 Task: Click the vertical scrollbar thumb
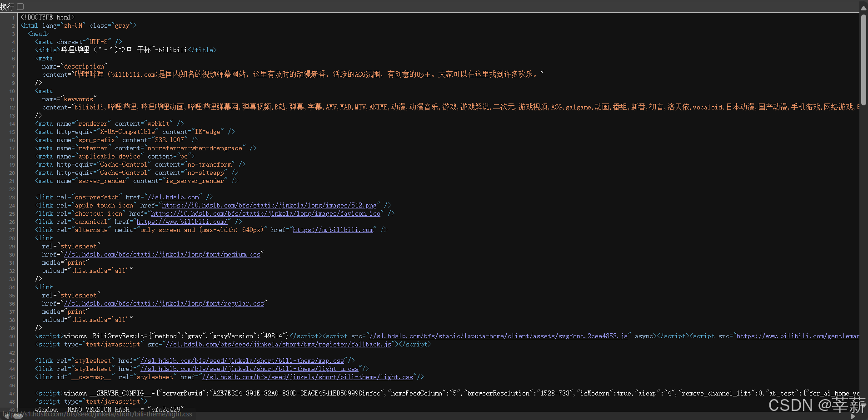click(x=863, y=59)
